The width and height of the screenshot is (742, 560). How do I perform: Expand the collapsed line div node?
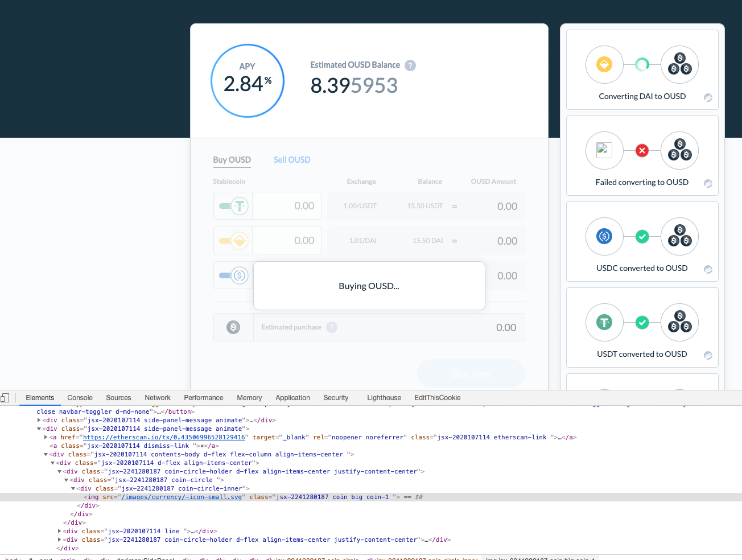(59, 530)
